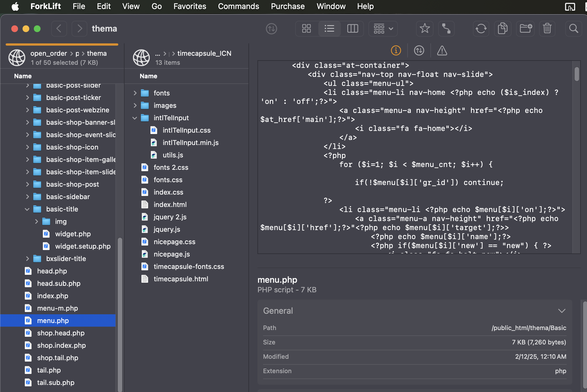Collapse the General section chevron
Viewport: 587px width, 392px height.
tap(562, 311)
